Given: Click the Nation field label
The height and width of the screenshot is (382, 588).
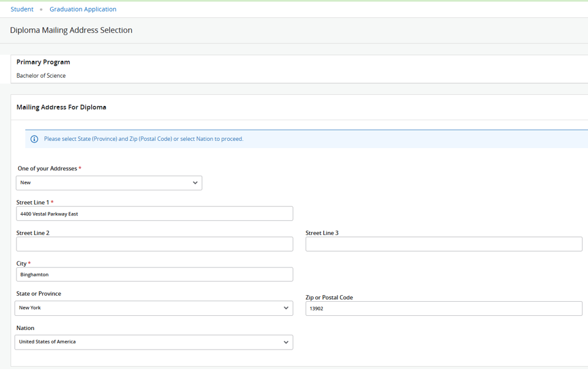Looking at the screenshot, I should click(25, 328).
